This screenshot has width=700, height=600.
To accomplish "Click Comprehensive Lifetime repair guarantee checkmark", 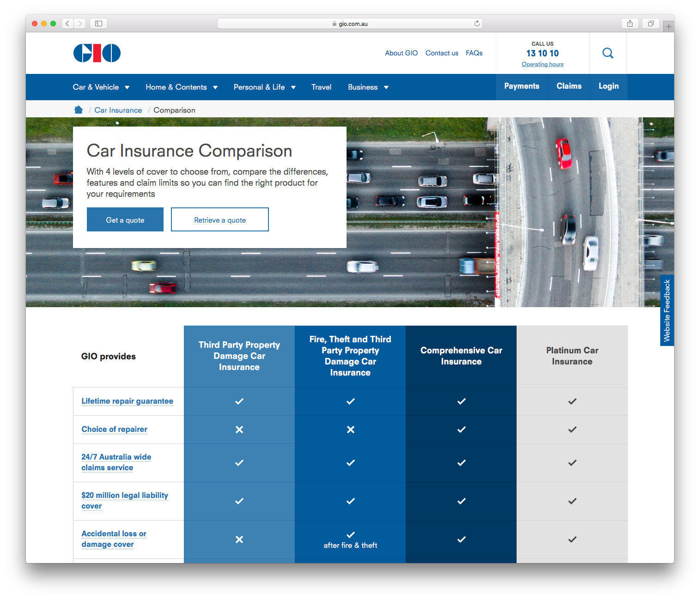I will [461, 401].
